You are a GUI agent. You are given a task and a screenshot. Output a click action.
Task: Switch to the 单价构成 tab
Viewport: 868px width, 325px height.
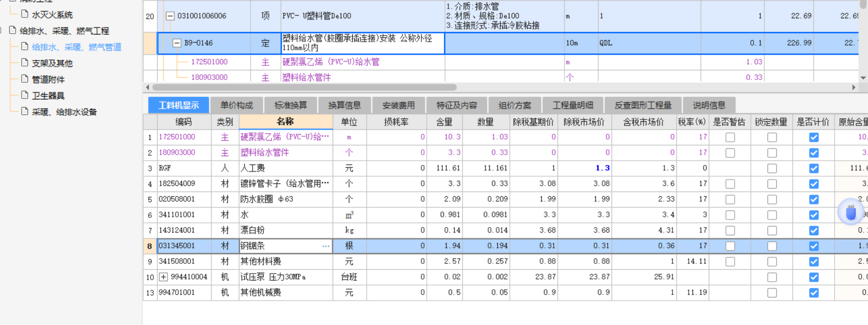click(x=237, y=105)
